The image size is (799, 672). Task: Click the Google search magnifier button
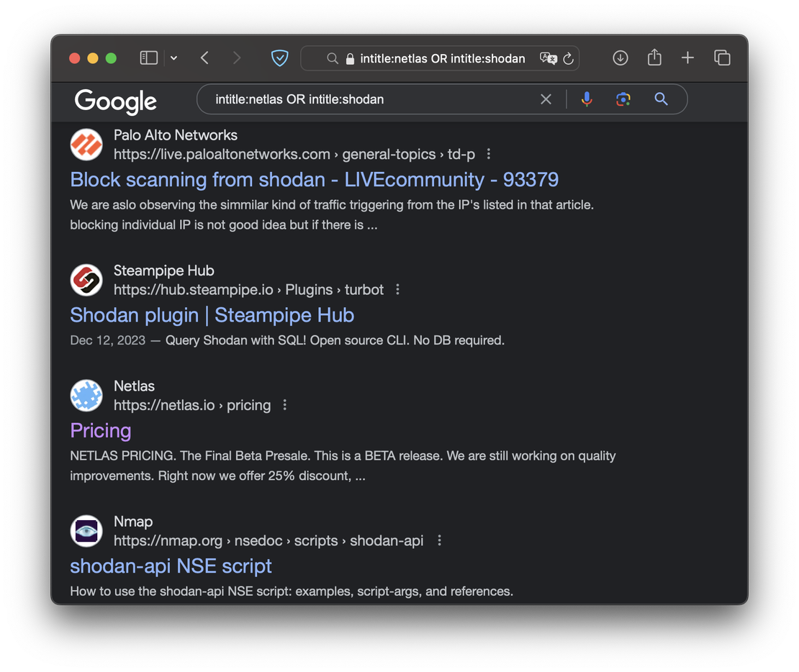point(661,99)
